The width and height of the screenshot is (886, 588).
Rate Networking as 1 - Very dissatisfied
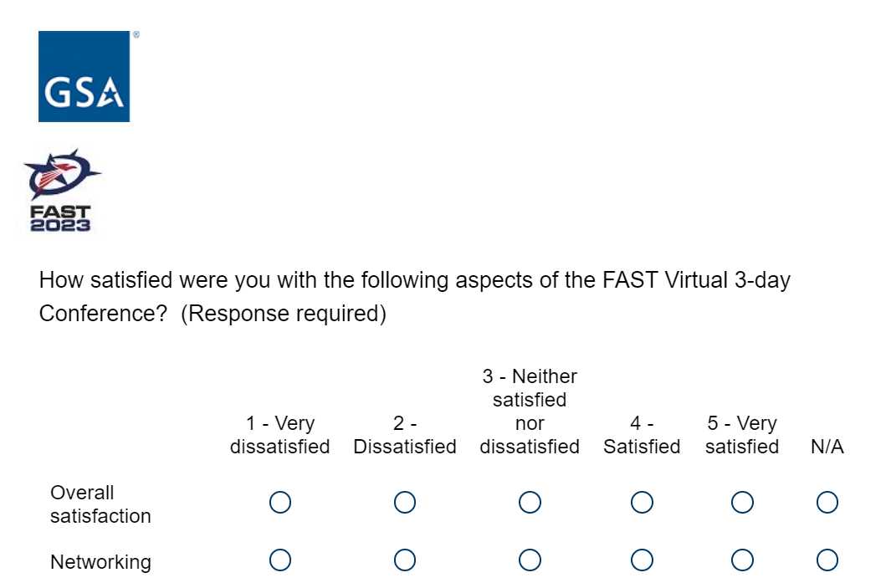pos(280,560)
